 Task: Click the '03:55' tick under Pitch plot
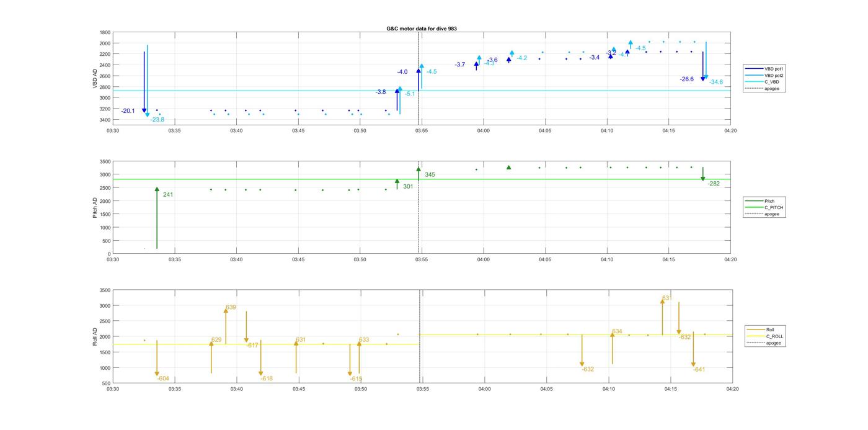[422, 259]
